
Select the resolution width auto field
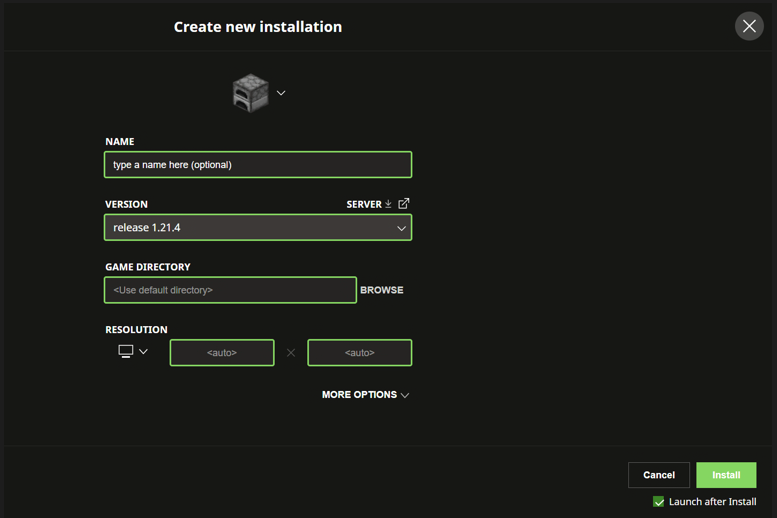click(x=222, y=353)
